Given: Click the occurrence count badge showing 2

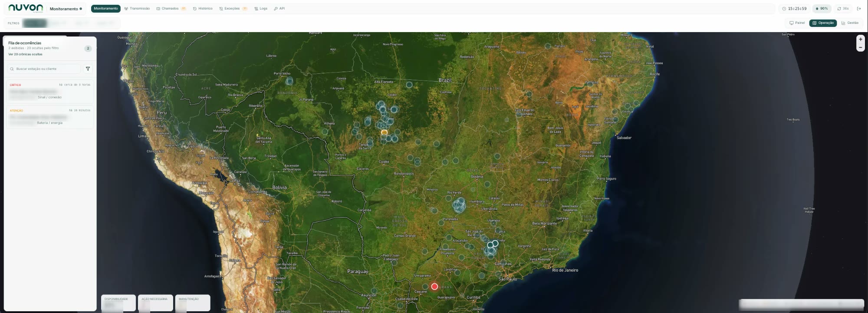Looking at the screenshot, I should [88, 49].
